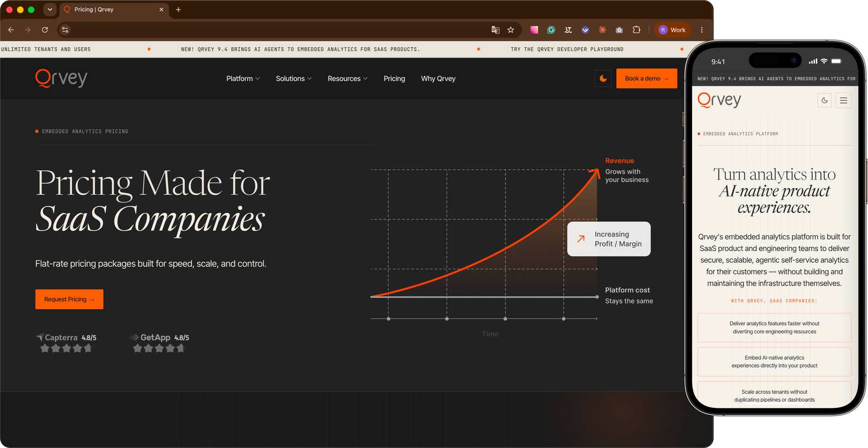Go back using browser back arrow

[x=11, y=30]
